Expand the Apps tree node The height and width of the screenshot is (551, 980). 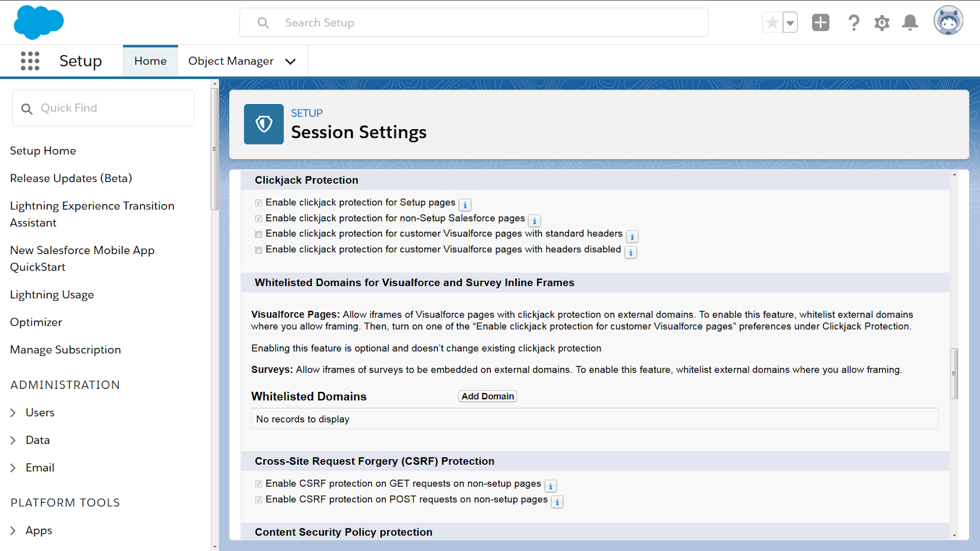click(x=13, y=531)
